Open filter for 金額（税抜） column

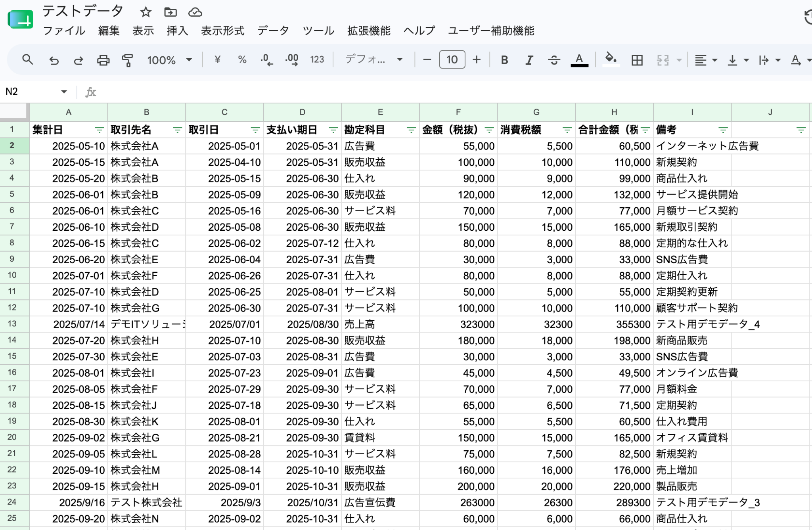pos(489,130)
